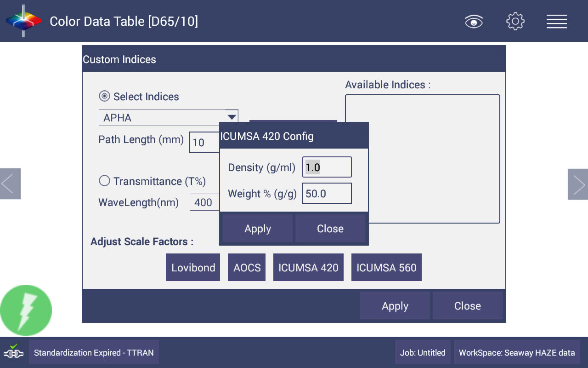The image size is (588, 368).
Task: Click the color spectrum app logo
Action: pos(23,21)
